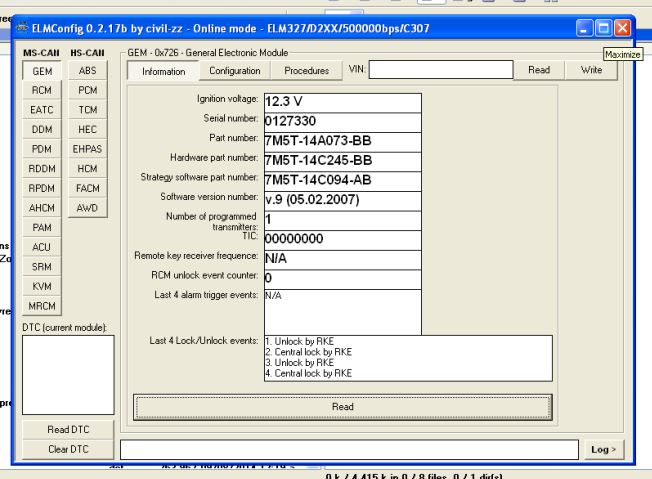Select the RPDM module
This screenshot has width=652, height=479.
pos(42,188)
